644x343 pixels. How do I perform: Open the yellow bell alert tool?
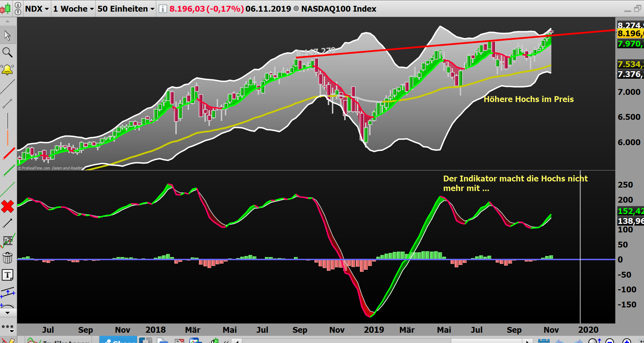point(7,70)
